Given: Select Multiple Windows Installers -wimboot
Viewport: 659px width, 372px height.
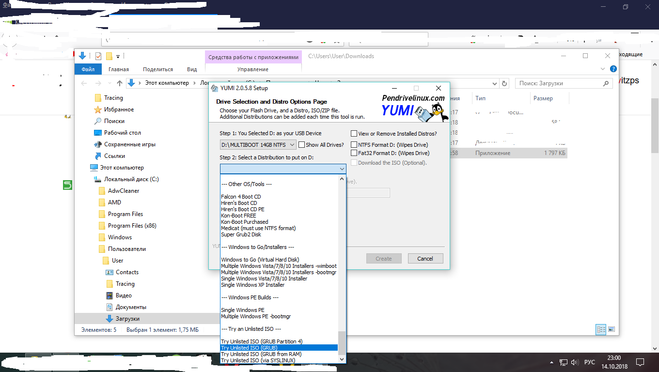Looking at the screenshot, I should pos(279,266).
